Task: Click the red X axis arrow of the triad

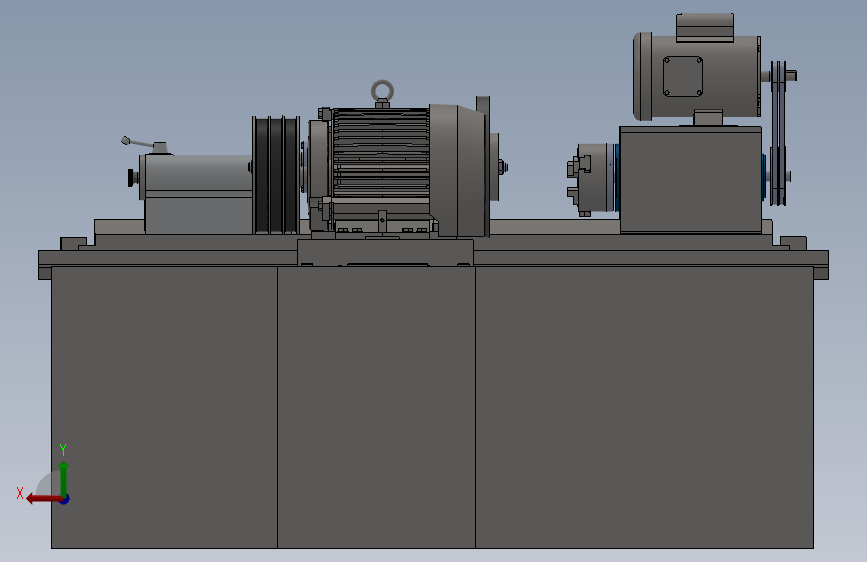Action: click(44, 499)
